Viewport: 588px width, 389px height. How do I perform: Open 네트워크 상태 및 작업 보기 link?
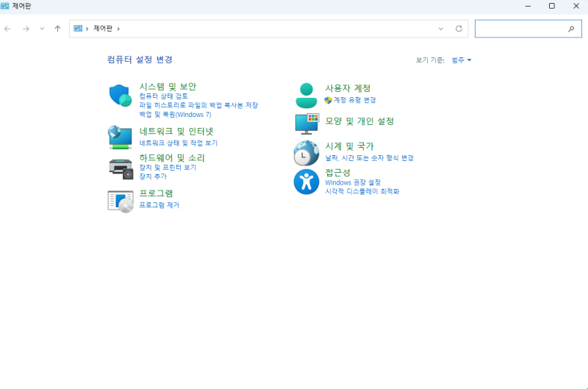pyautogui.click(x=178, y=143)
